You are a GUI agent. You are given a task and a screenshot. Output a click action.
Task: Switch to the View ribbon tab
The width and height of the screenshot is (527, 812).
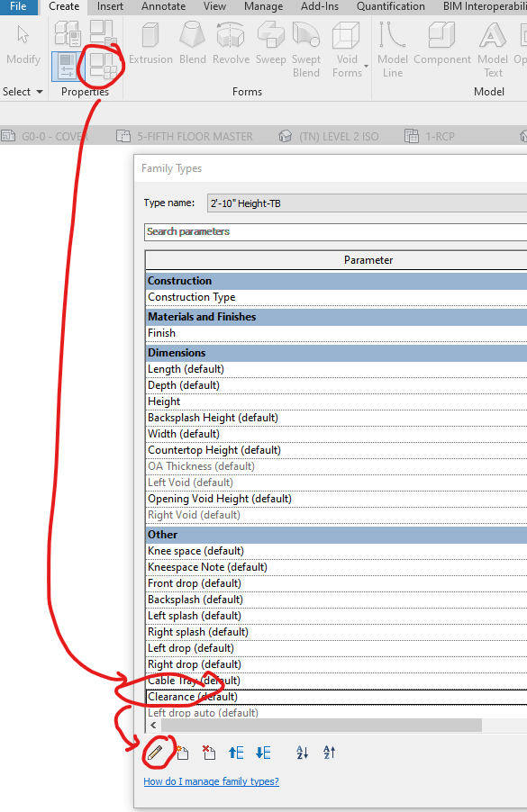pos(214,6)
